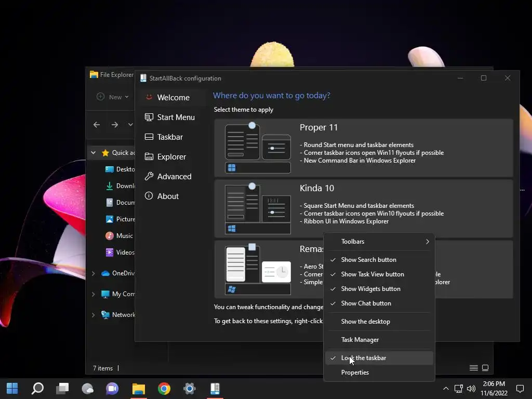The height and width of the screenshot is (399, 532).
Task: Open taskbar Search magnifier icon
Action: pos(37,389)
